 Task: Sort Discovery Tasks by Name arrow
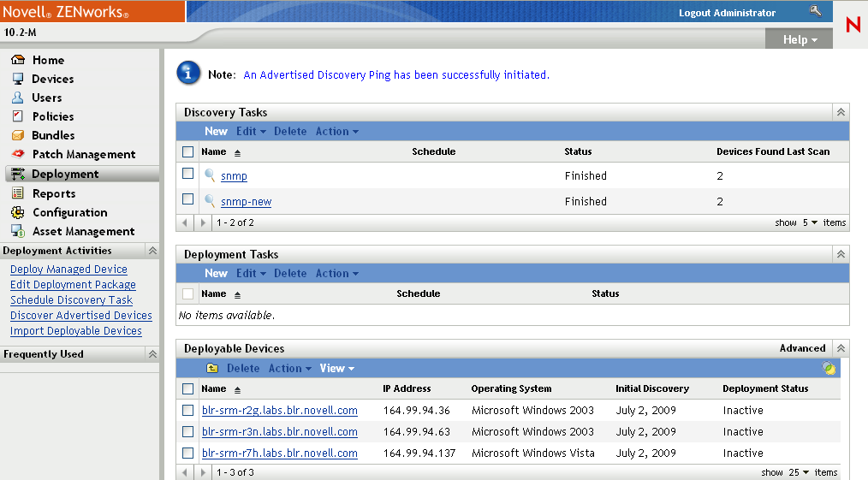pos(237,153)
